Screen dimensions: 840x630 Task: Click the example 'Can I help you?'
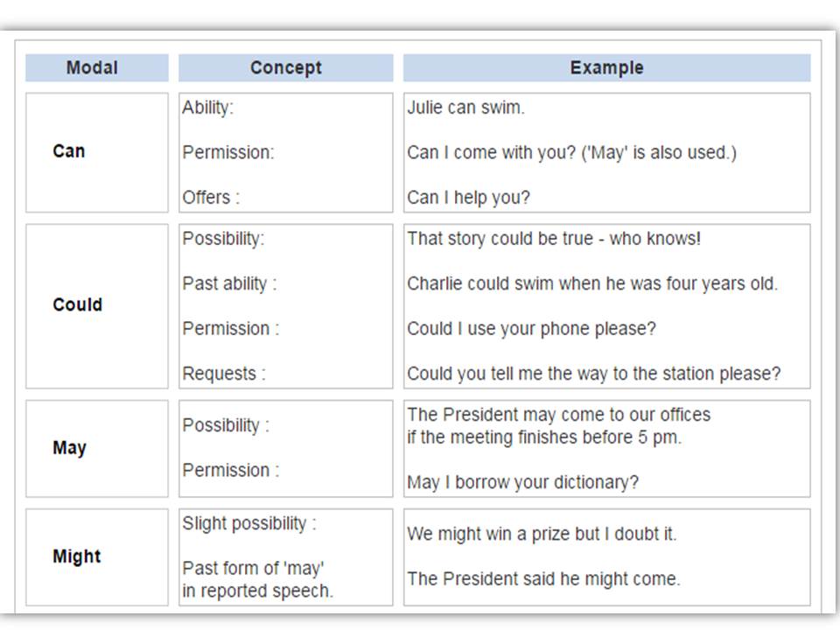[x=468, y=198]
